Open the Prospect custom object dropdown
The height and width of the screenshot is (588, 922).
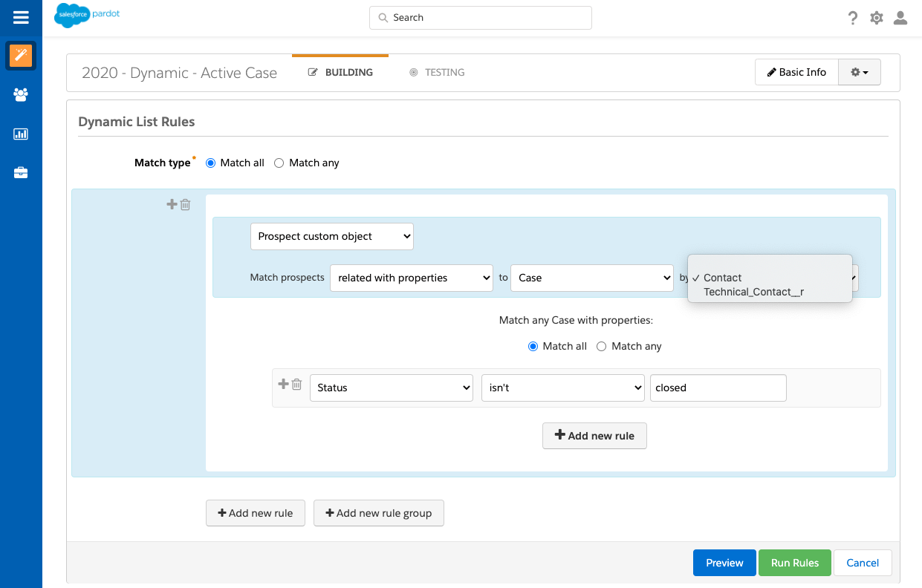[331, 237]
